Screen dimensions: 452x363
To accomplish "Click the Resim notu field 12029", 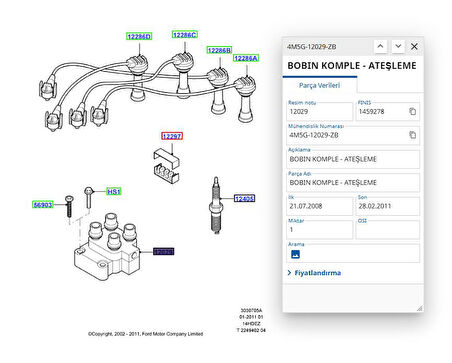I will click(319, 111).
